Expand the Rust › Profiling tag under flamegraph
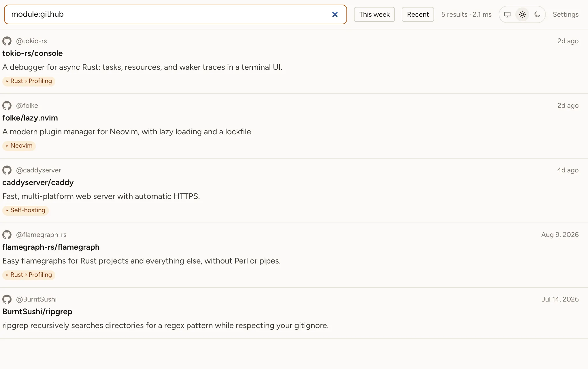Viewport: 588px width, 369px height. pos(29,275)
